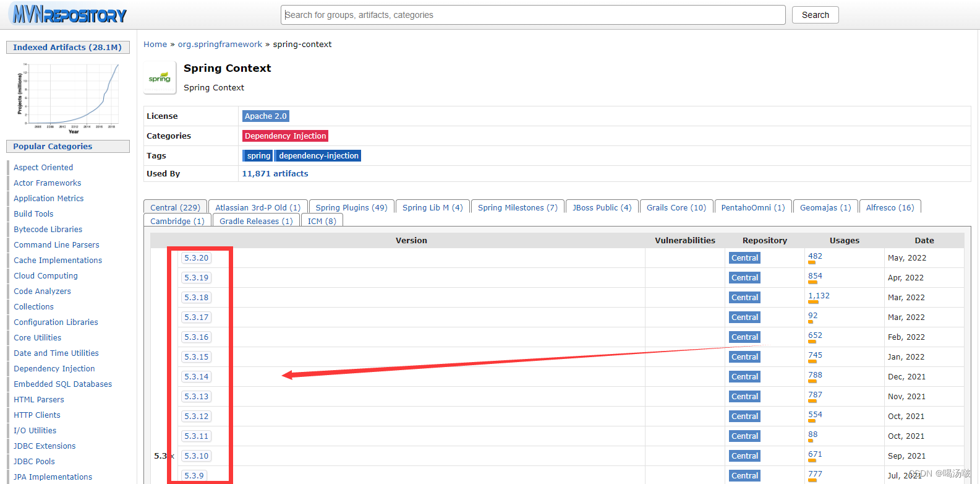Image resolution: width=980 pixels, height=484 pixels.
Task: Click the Search button
Action: click(x=815, y=15)
